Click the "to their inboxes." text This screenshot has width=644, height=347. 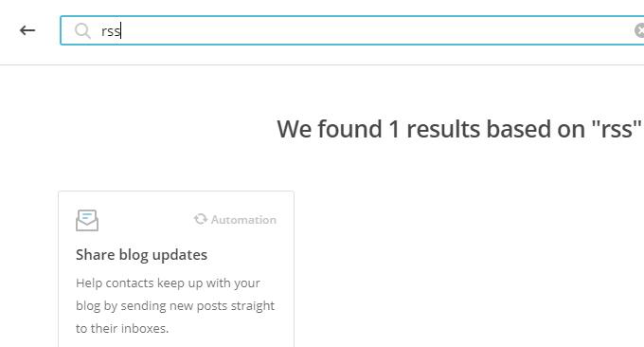pos(122,328)
